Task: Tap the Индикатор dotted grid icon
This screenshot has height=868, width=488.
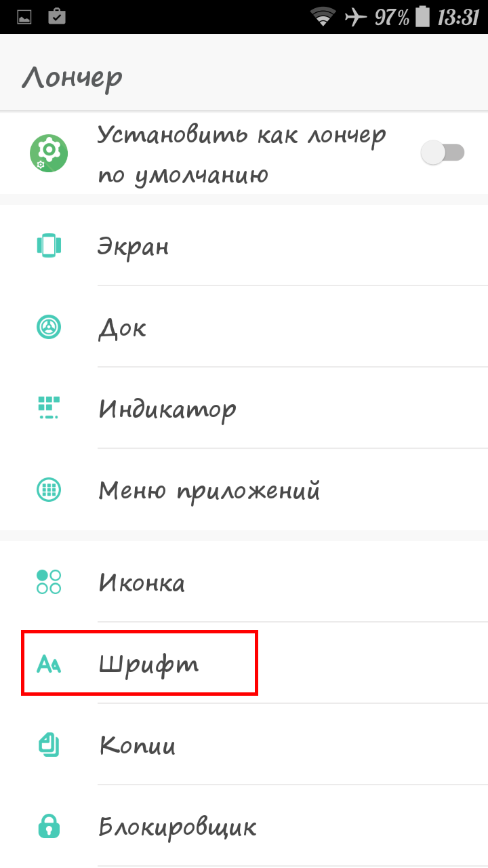Action: click(49, 408)
